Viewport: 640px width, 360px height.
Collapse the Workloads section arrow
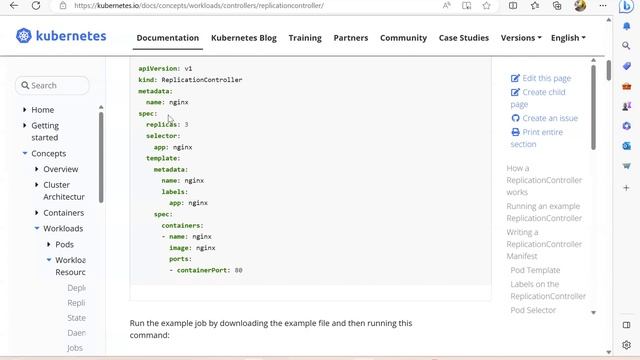[x=37, y=228]
